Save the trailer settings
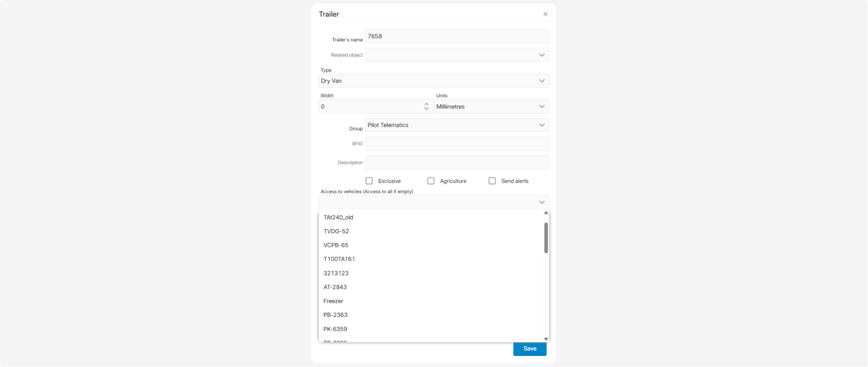868x367 pixels. click(530, 349)
